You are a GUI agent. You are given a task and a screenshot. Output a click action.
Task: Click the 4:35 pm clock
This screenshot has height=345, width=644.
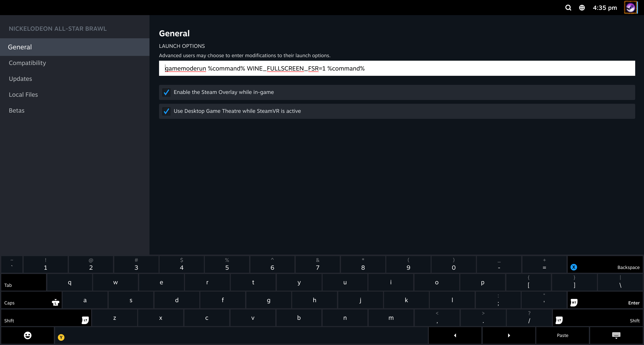click(605, 8)
